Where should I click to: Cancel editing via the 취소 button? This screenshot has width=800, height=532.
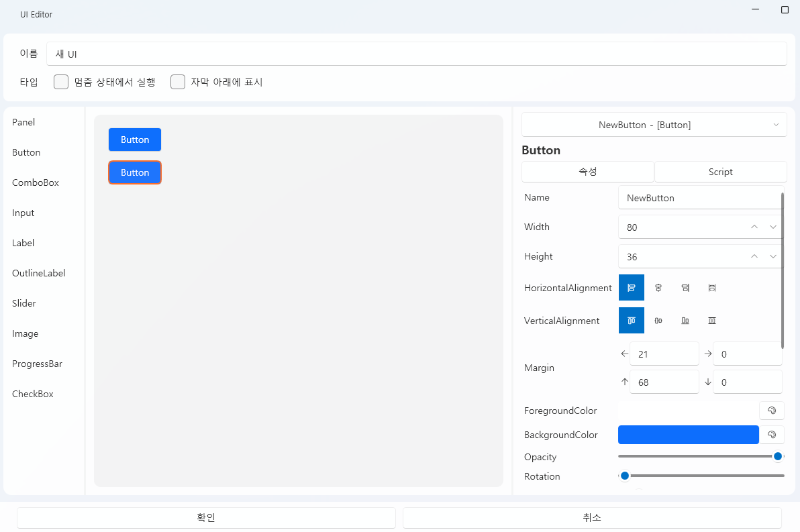pyautogui.click(x=591, y=517)
